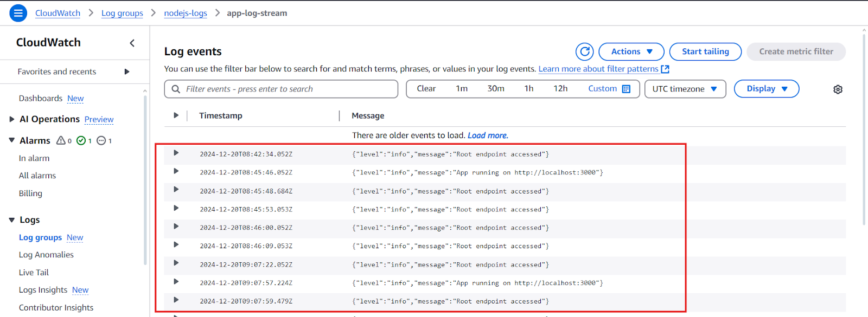Clear the time range filter
The image size is (868, 317).
click(426, 89)
